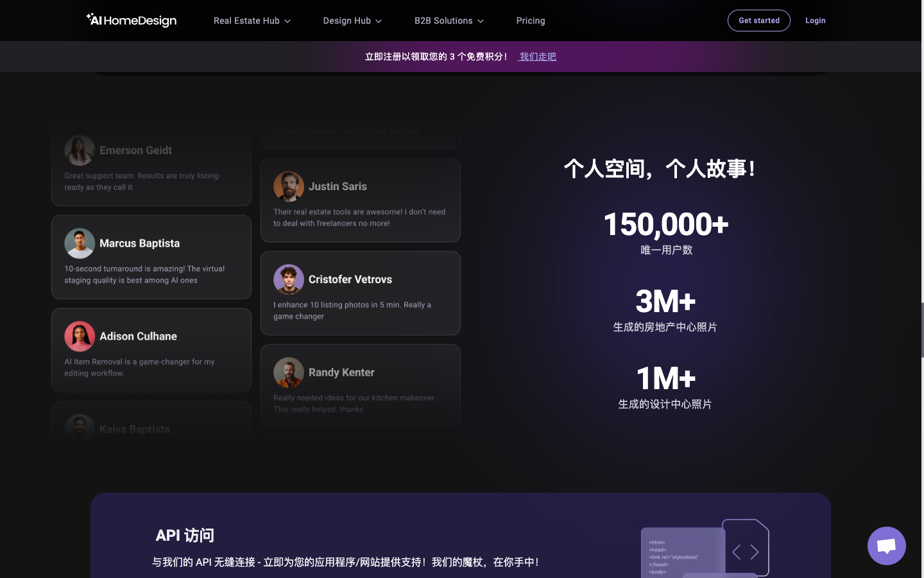Click Emerson Geidt's support team review
The image size is (924, 578).
pos(142,181)
